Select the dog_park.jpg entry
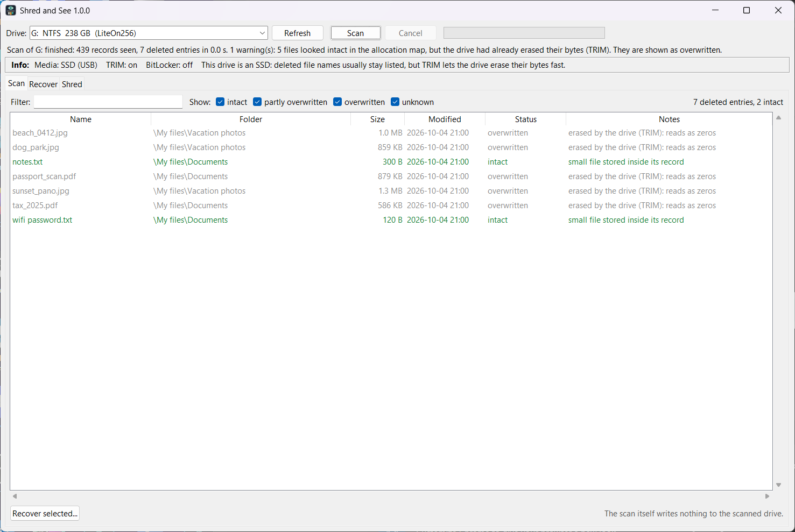This screenshot has height=532, width=795. pyautogui.click(x=391, y=147)
